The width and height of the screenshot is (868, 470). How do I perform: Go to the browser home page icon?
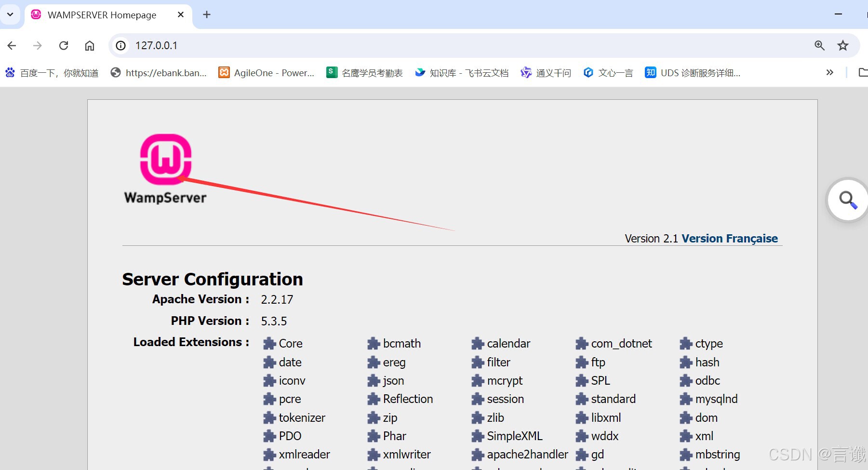90,45
